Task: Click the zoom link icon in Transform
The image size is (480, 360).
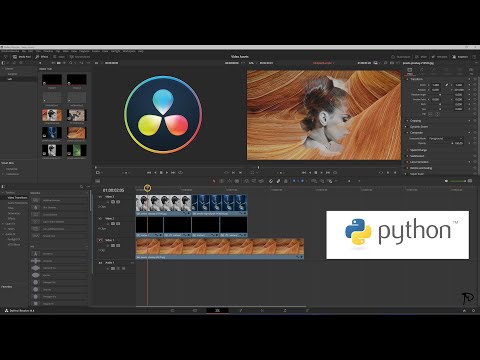Action: click(x=447, y=85)
